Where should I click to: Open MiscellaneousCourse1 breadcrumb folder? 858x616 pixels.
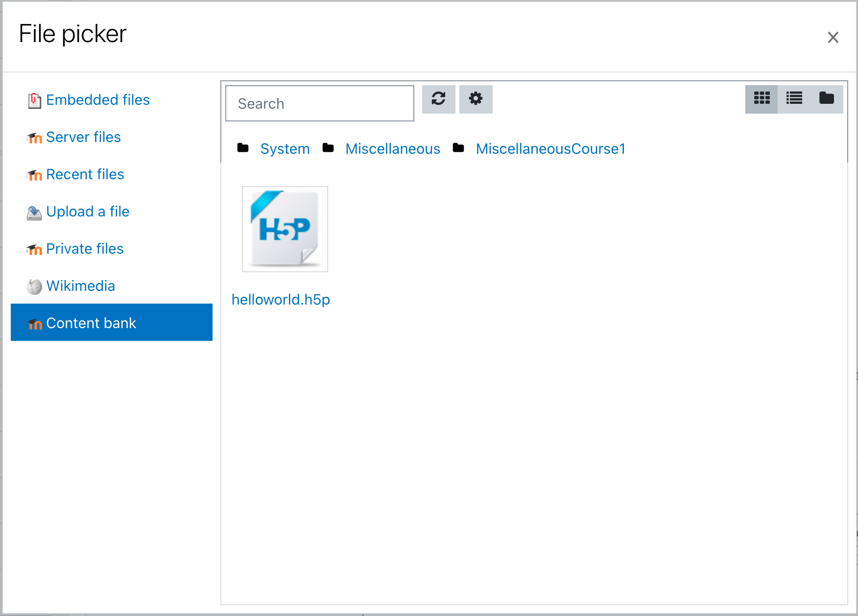point(550,149)
